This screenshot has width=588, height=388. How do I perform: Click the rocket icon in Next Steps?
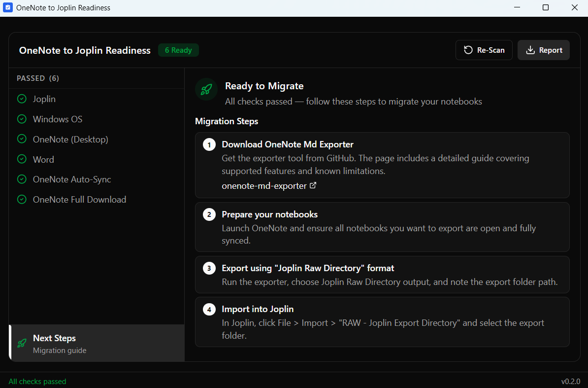pos(22,343)
